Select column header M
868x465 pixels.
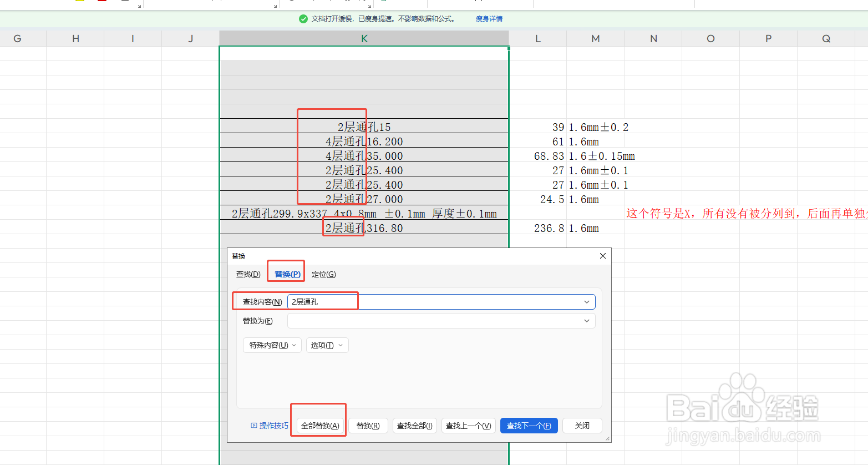tap(596, 38)
